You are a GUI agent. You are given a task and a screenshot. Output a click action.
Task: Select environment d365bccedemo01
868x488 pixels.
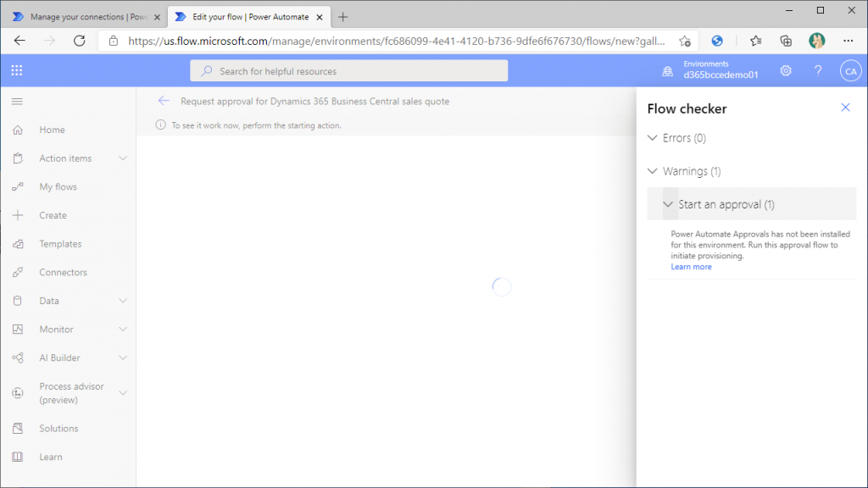click(721, 75)
